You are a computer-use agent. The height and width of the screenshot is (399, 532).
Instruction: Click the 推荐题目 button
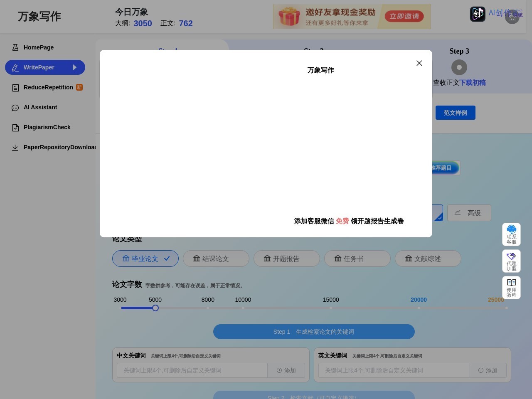[445, 168]
